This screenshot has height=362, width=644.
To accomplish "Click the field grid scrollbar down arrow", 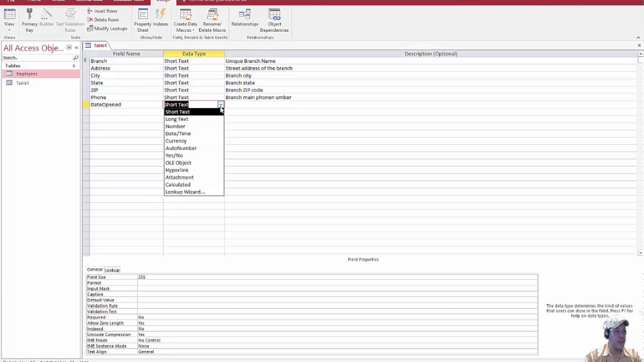I will (x=640, y=253).
